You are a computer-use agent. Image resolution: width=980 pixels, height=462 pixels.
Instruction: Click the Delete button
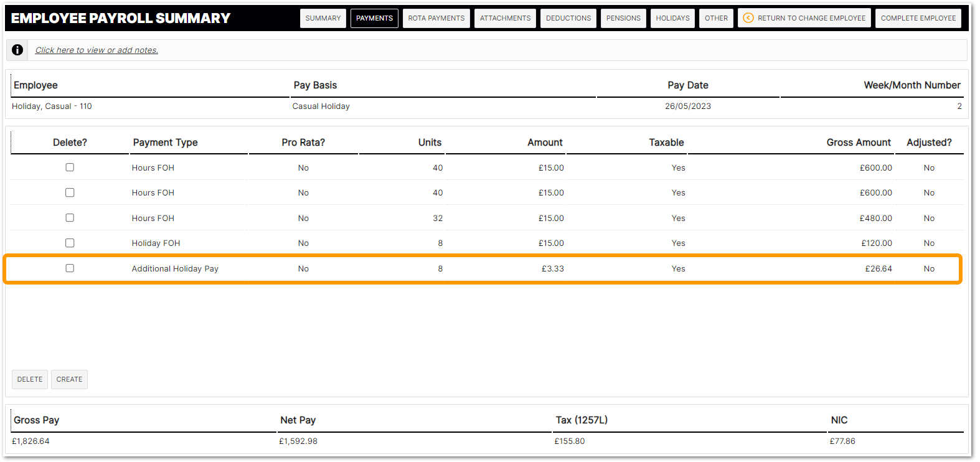tap(30, 379)
